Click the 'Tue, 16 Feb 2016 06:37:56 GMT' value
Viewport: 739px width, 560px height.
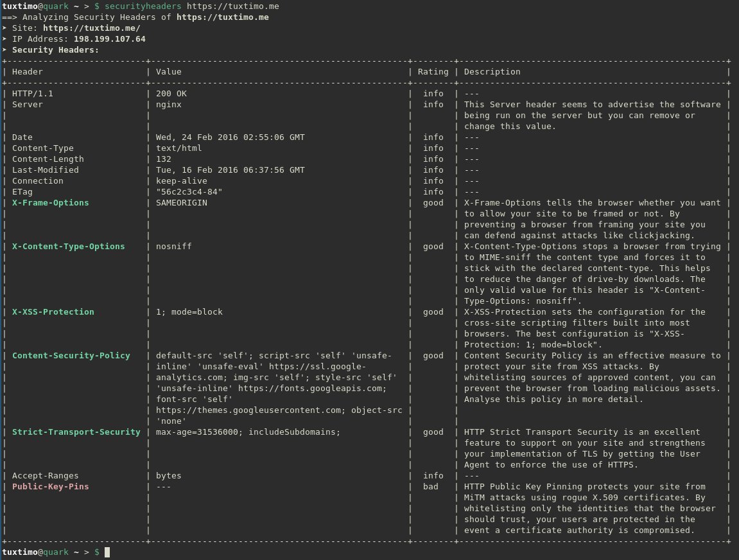coord(230,170)
